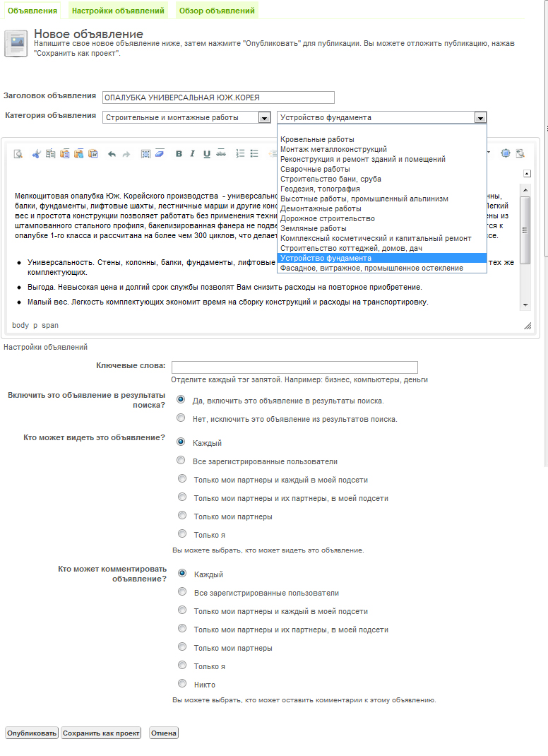This screenshot has height=756, width=548.
Task: Toggle bold formatting
Action: click(x=179, y=154)
